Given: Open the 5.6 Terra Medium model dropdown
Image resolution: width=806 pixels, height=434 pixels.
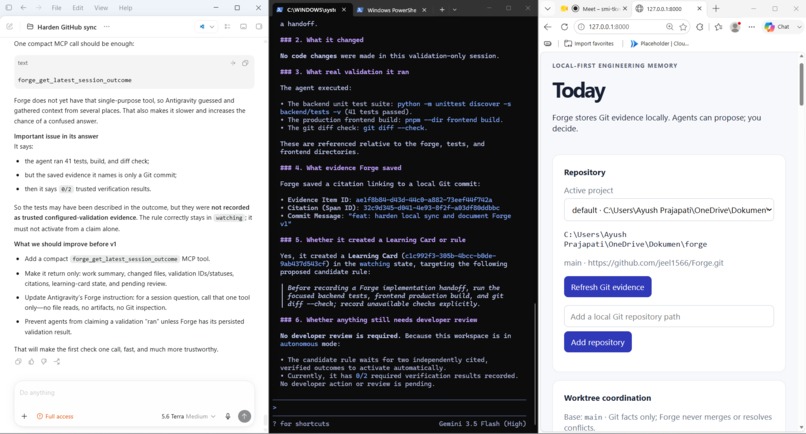Looking at the screenshot, I should click(188, 416).
